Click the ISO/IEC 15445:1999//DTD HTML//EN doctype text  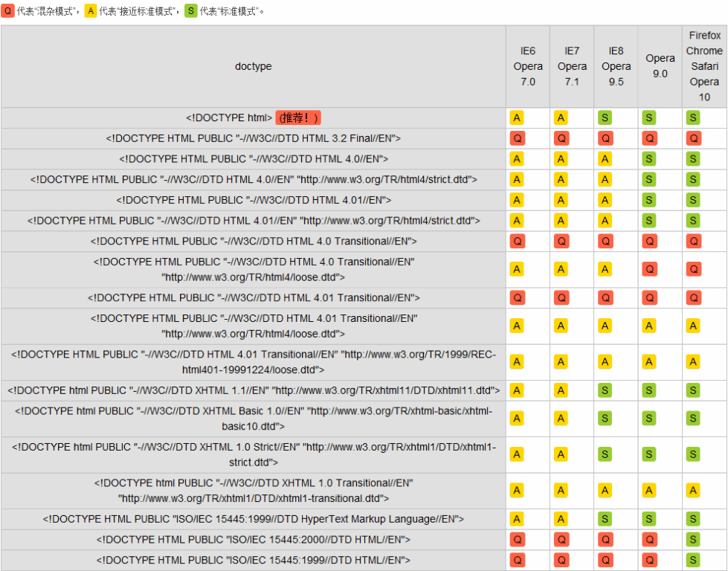click(x=254, y=560)
